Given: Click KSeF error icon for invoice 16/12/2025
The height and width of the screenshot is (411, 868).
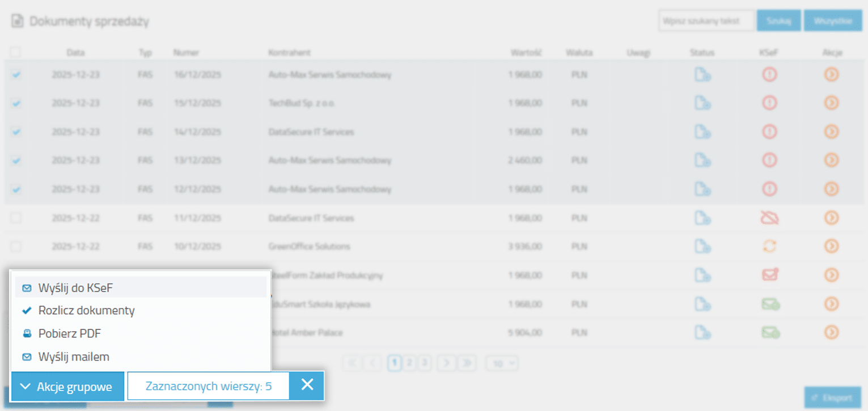Looking at the screenshot, I should pyautogui.click(x=769, y=74).
